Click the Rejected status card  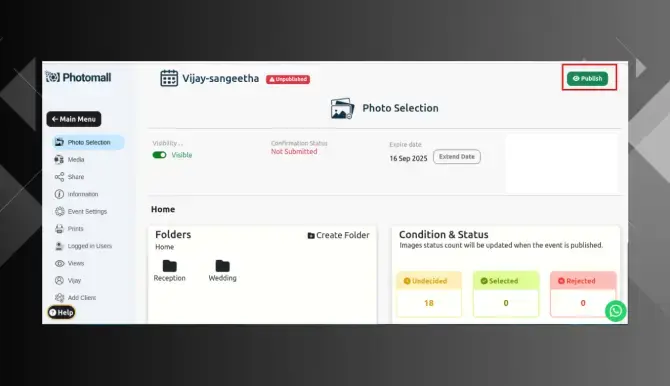[583, 294]
